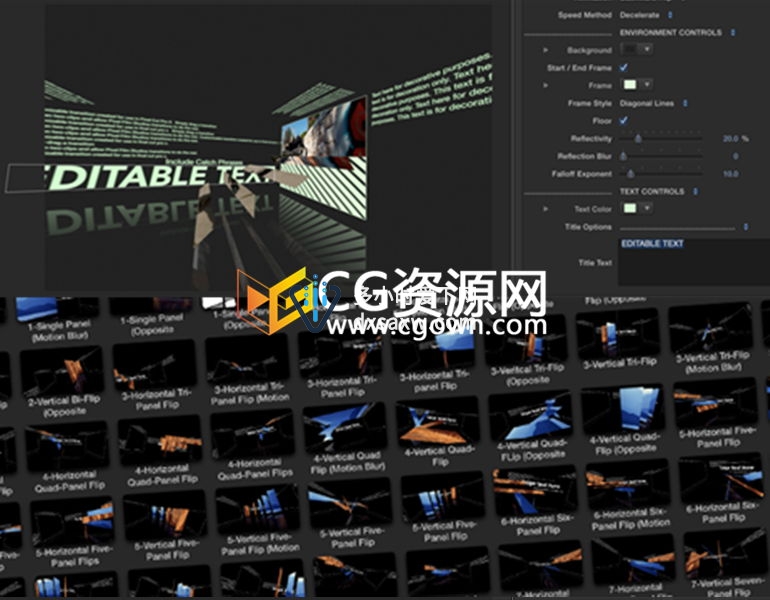The image size is (770, 600).
Task: Click the EDITABLE TEXT title in the viewer
Action: [x=160, y=178]
